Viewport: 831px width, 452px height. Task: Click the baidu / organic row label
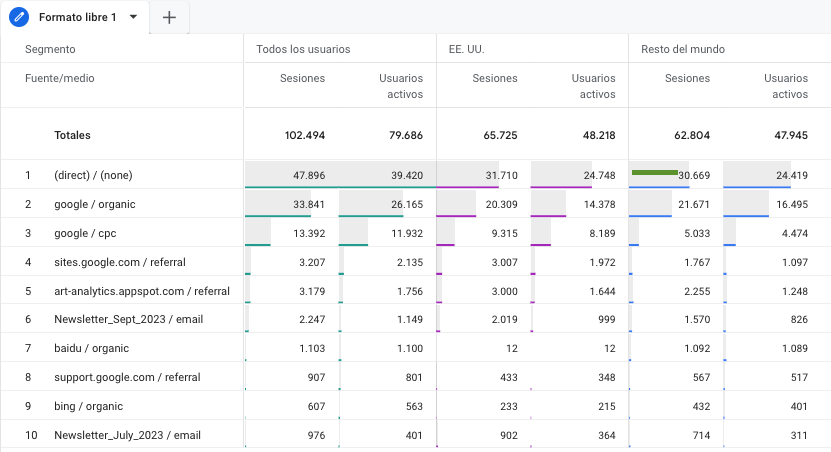(91, 348)
